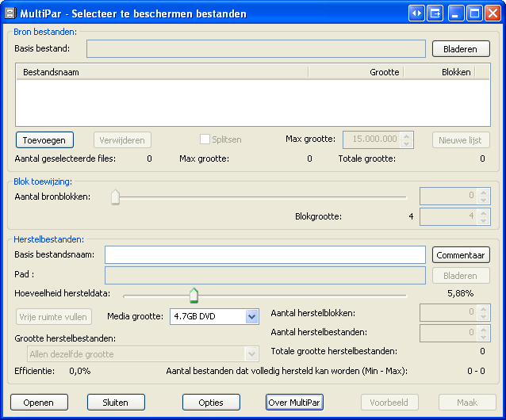Image resolution: width=506 pixels, height=420 pixels.
Task: Click the Hoeveelheid hersteldata slider thumb
Action: point(194,296)
